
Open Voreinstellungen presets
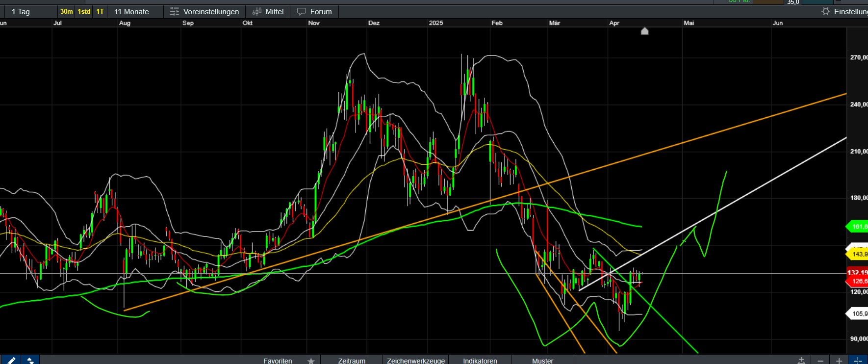(204, 11)
